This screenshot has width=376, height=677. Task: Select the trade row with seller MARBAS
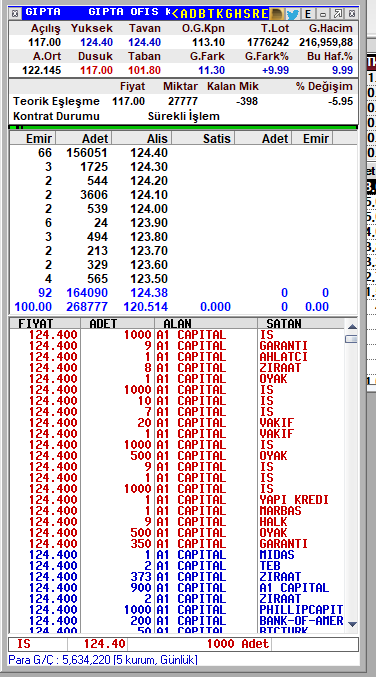(177, 511)
